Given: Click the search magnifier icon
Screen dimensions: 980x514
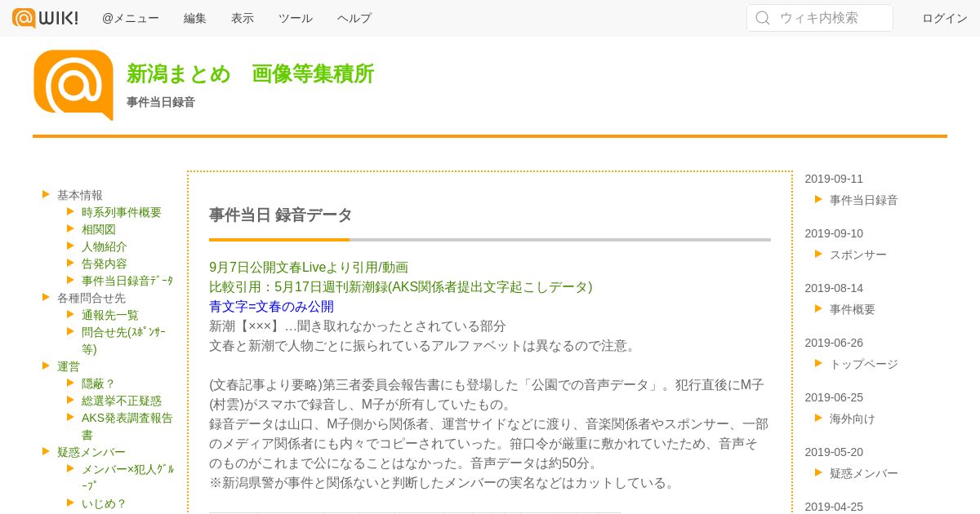Looking at the screenshot, I should pyautogui.click(x=763, y=18).
